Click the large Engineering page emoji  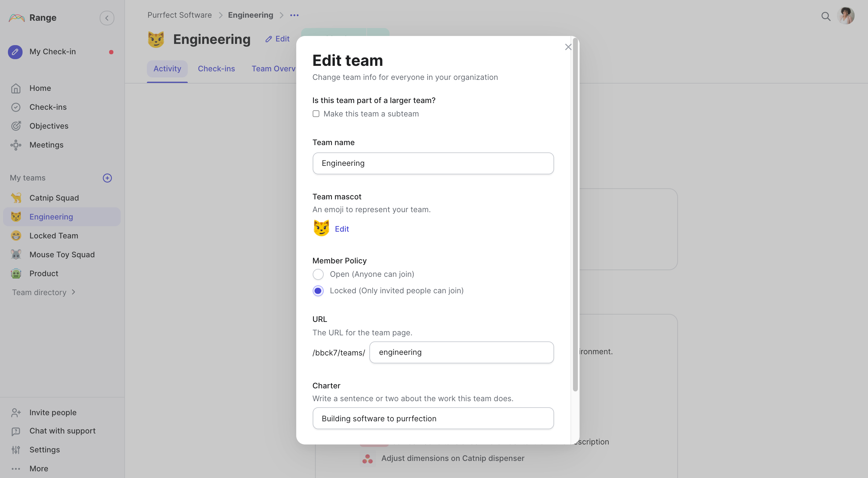click(x=156, y=39)
